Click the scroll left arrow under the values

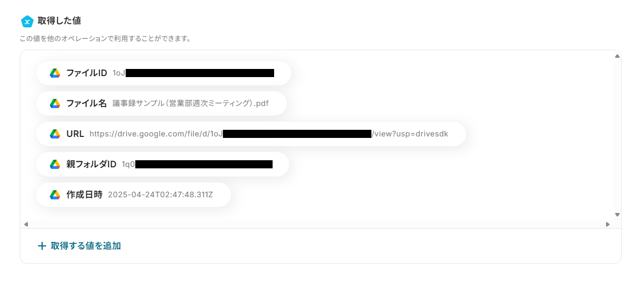(26, 224)
